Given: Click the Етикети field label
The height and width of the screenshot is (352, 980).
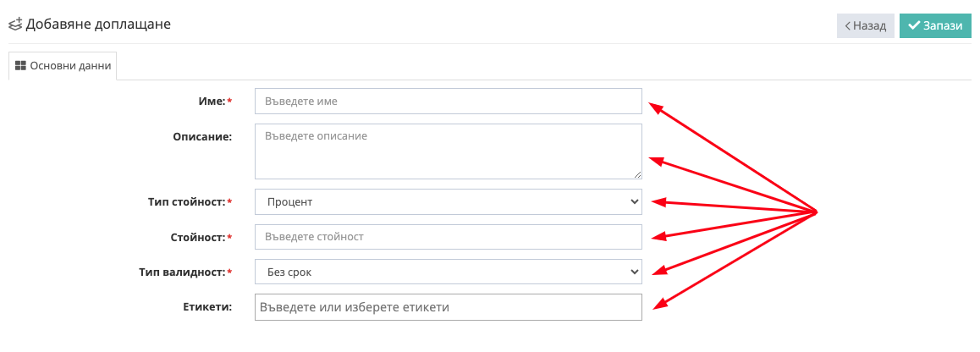Looking at the screenshot, I should pos(206,306).
